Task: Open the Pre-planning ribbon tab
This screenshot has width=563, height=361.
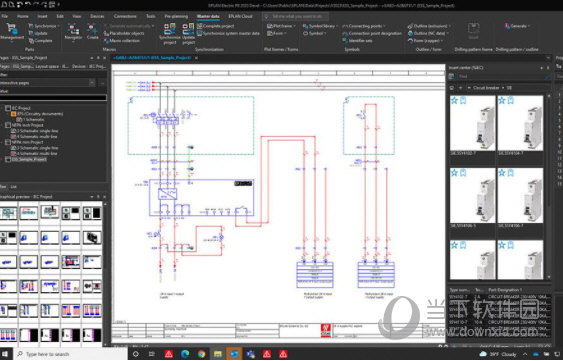Action: coord(176,16)
